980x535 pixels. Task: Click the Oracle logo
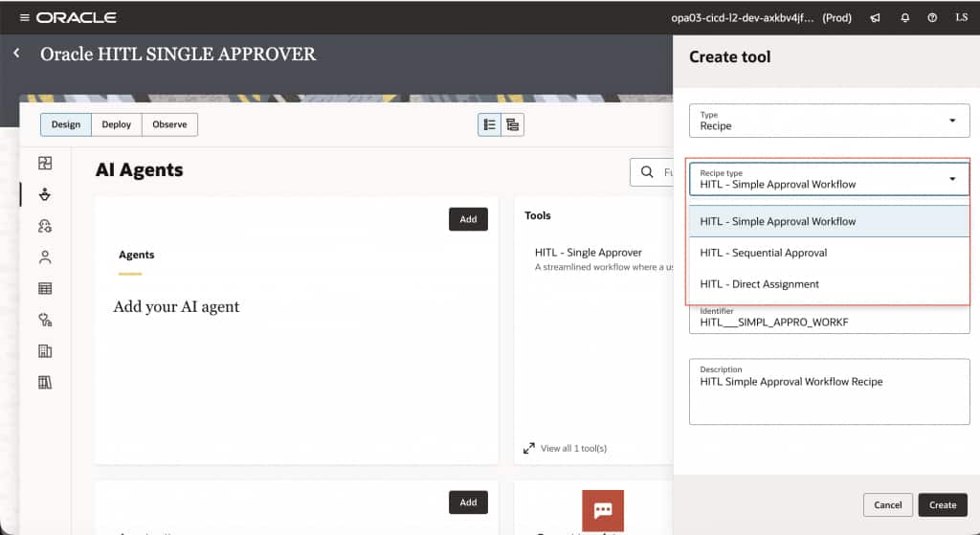click(x=77, y=17)
